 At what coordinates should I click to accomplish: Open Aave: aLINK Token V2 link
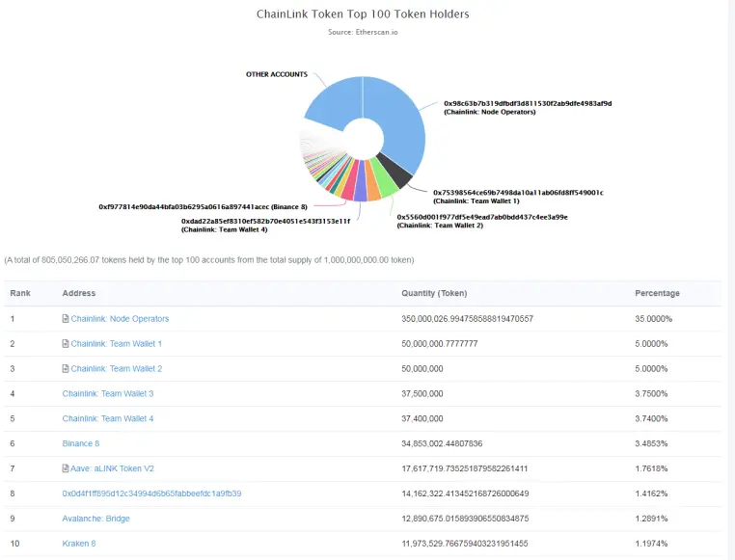click(112, 468)
